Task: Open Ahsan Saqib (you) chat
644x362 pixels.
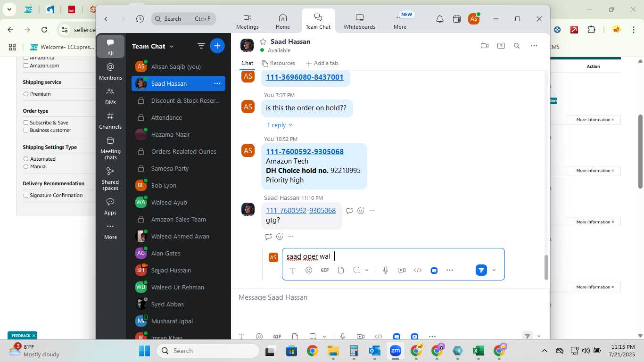Action: tap(178, 66)
